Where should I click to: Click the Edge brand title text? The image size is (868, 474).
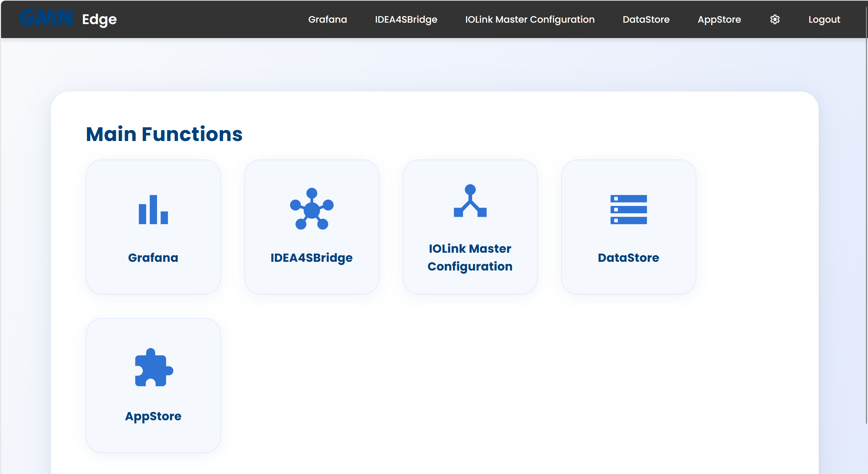click(x=99, y=20)
